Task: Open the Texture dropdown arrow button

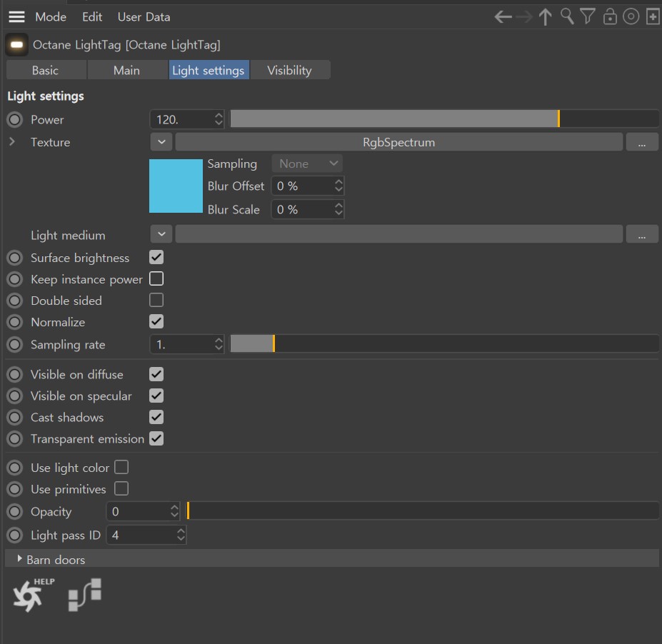Action: point(161,142)
